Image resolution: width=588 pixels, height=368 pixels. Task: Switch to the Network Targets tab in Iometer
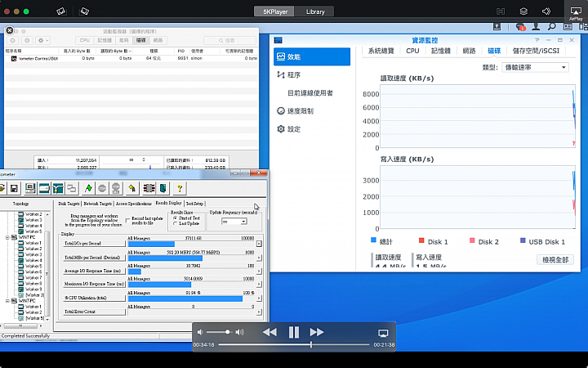click(x=97, y=204)
